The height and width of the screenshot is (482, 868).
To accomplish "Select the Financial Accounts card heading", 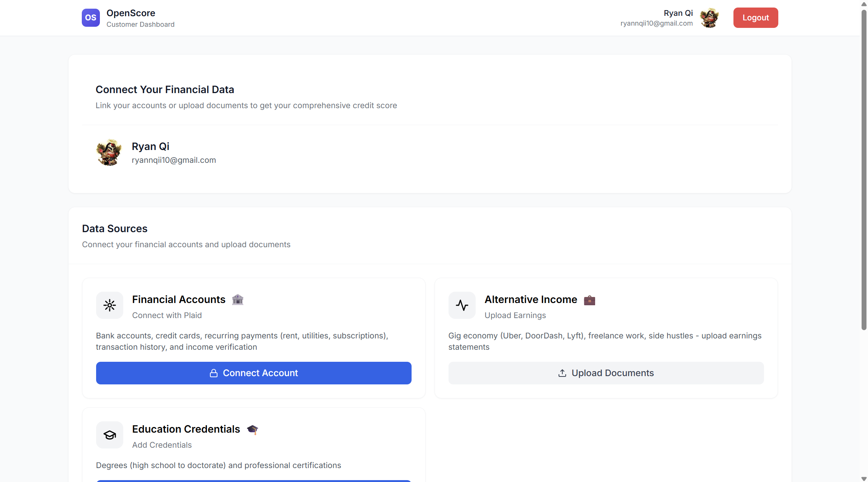I will pyautogui.click(x=179, y=300).
